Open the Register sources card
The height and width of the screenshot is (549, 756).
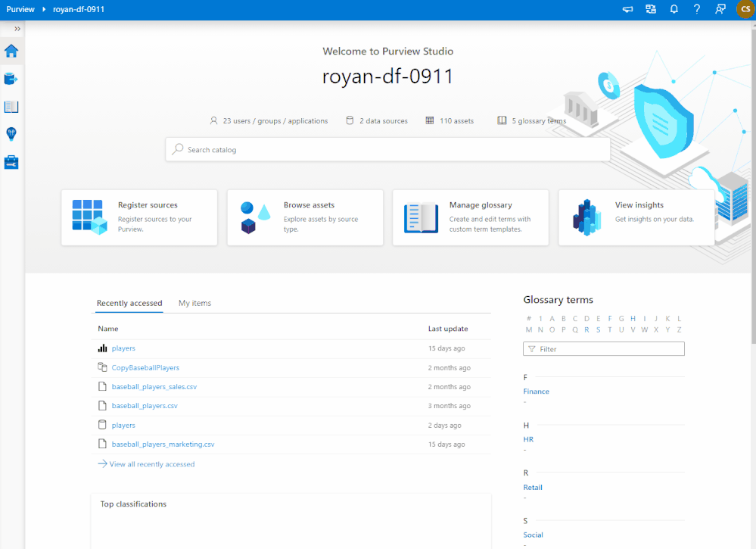click(x=139, y=217)
